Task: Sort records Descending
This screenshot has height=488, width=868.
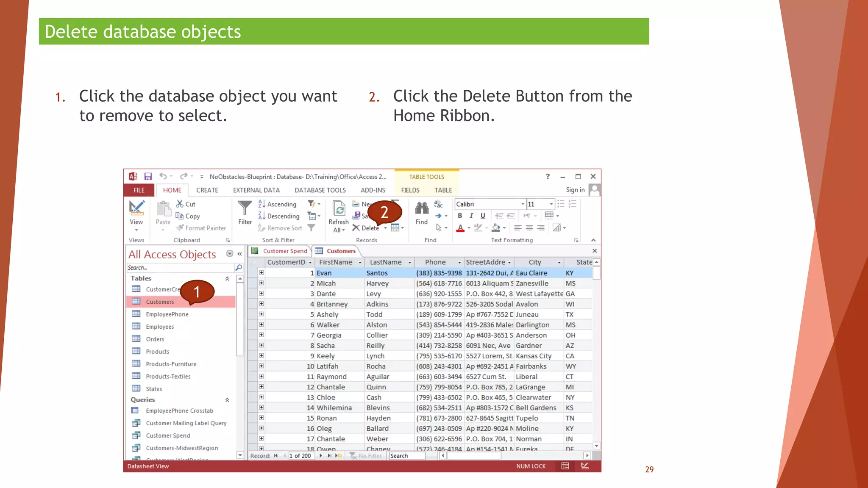Action: (x=279, y=216)
